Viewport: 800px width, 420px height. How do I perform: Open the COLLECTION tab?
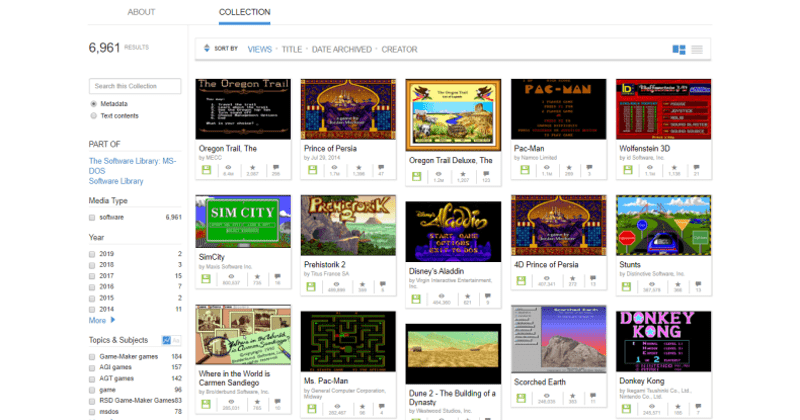244,12
